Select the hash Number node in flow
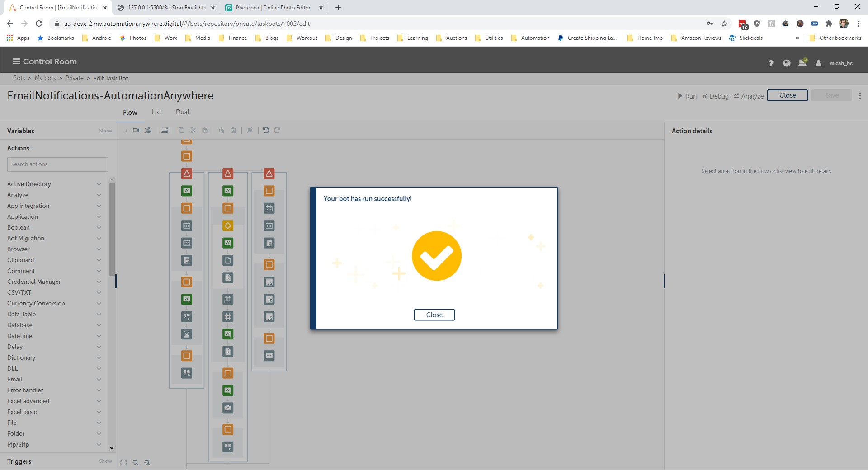Image resolution: width=868 pixels, height=470 pixels. 228,317
